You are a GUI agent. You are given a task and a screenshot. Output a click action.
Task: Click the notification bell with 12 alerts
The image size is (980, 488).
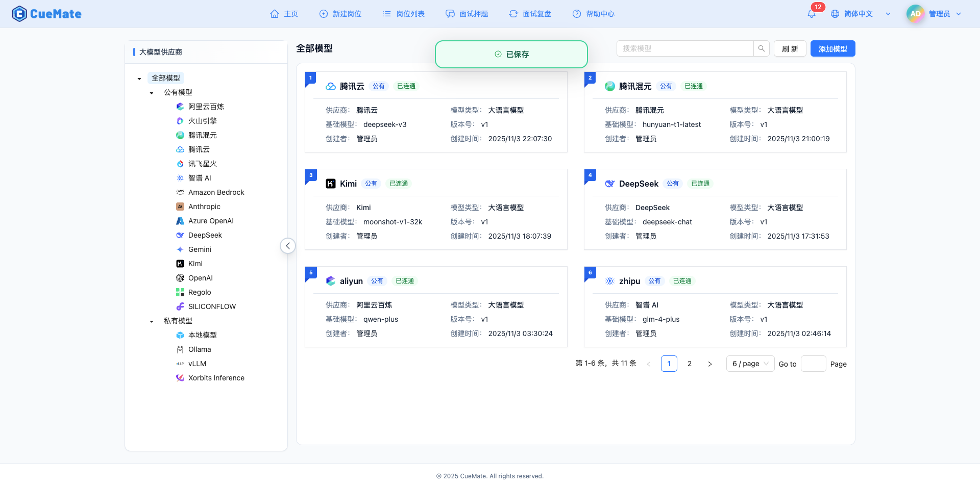click(x=811, y=14)
